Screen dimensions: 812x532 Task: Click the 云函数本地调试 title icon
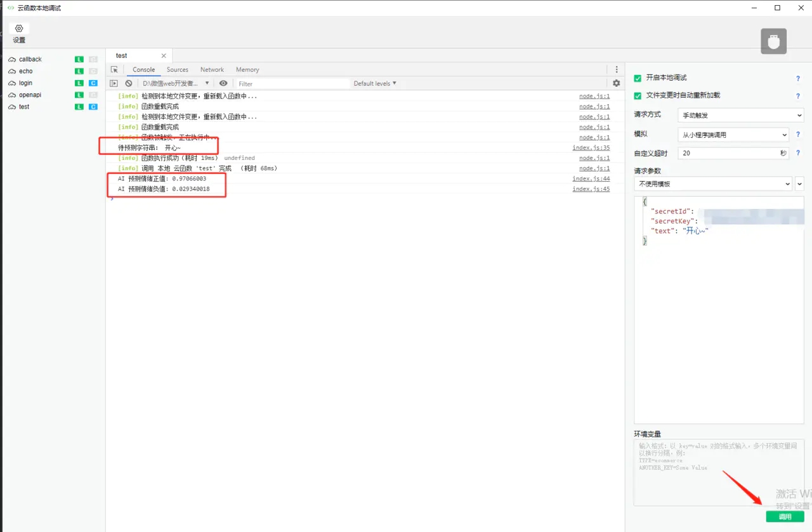pos(10,8)
